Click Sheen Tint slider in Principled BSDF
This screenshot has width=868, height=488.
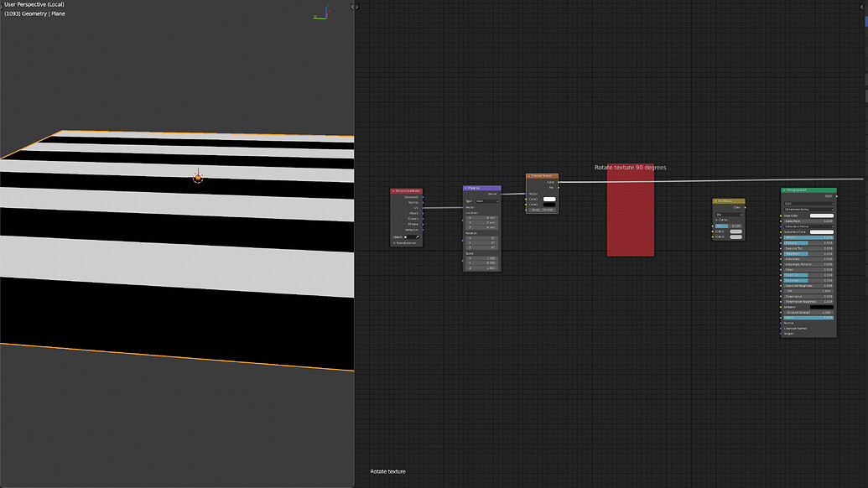pyautogui.click(x=808, y=275)
